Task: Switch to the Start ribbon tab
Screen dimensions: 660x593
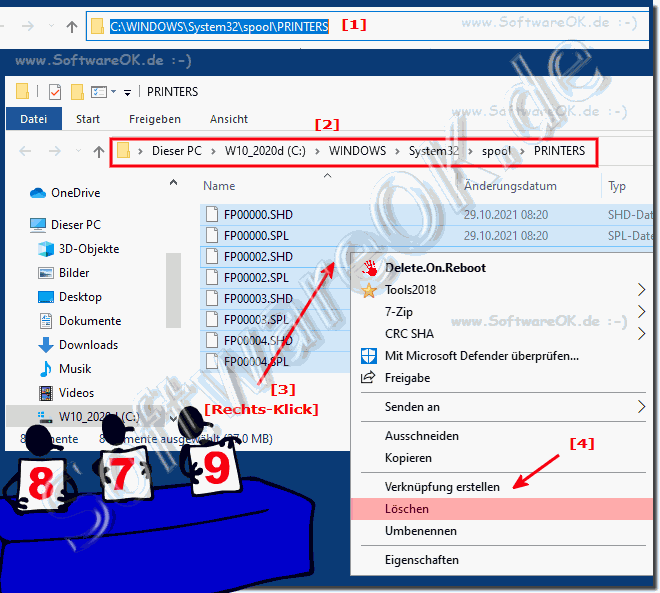Action: click(x=88, y=119)
